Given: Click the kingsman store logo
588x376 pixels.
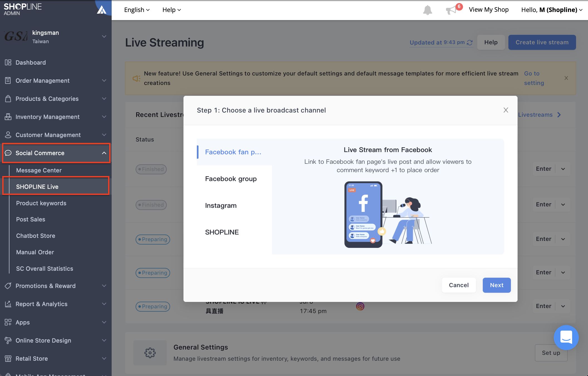Looking at the screenshot, I should tap(16, 36).
